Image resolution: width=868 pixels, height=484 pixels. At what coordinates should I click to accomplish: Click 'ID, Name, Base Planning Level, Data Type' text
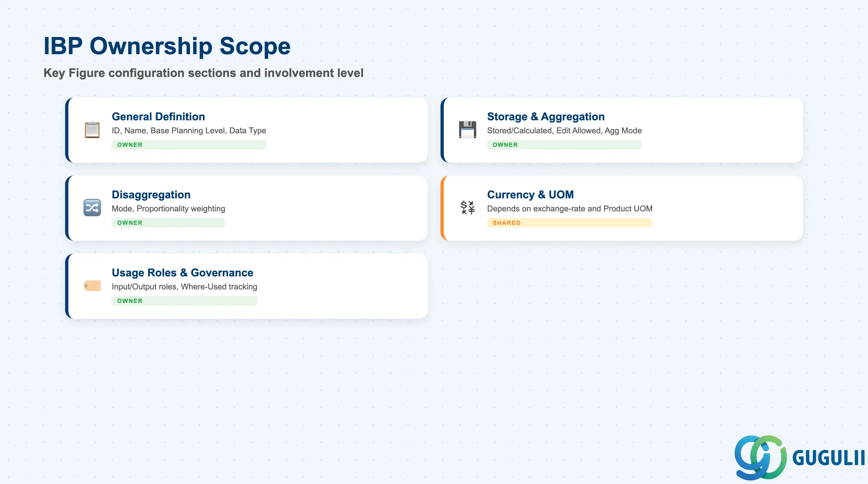(189, 131)
